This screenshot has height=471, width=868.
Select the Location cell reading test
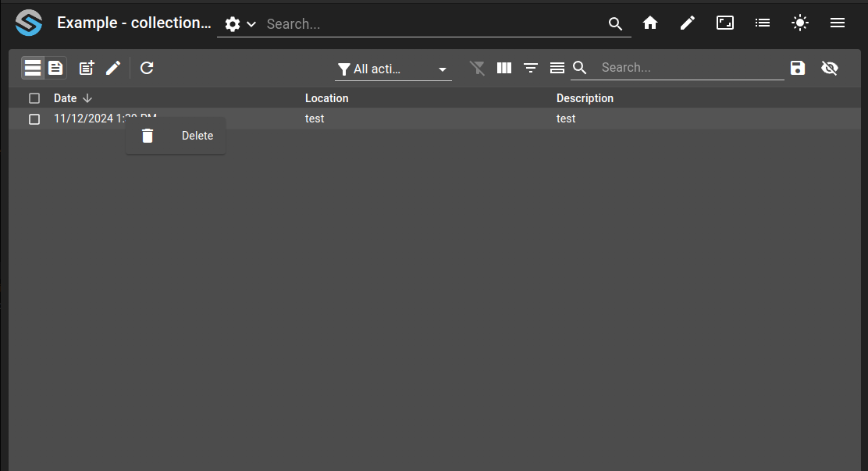coord(315,119)
